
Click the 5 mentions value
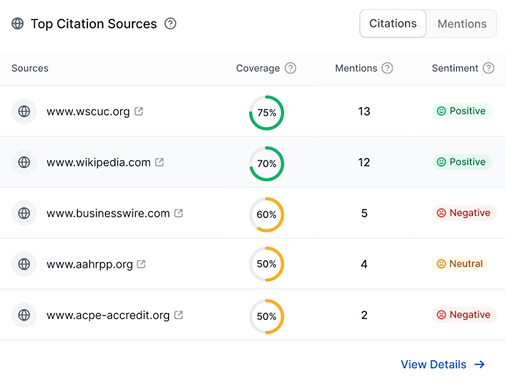pyautogui.click(x=364, y=213)
